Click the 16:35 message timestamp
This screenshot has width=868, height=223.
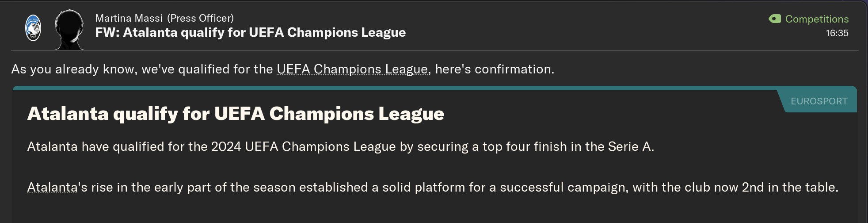[x=837, y=33]
